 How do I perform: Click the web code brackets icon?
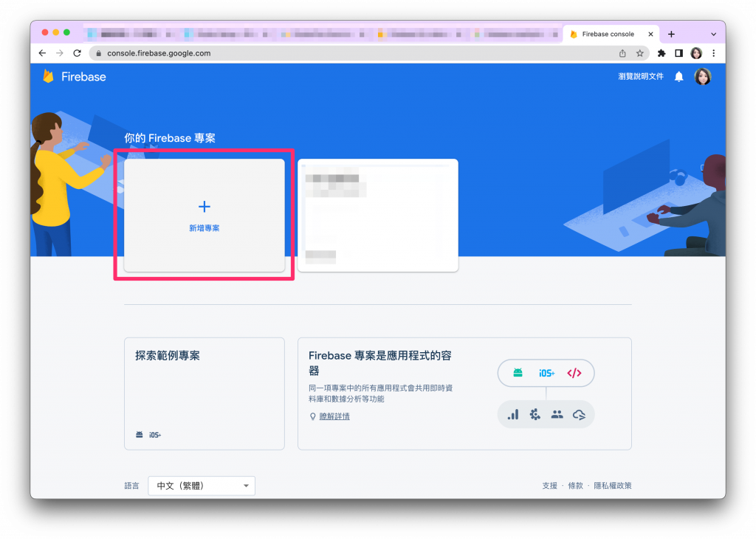[574, 373]
